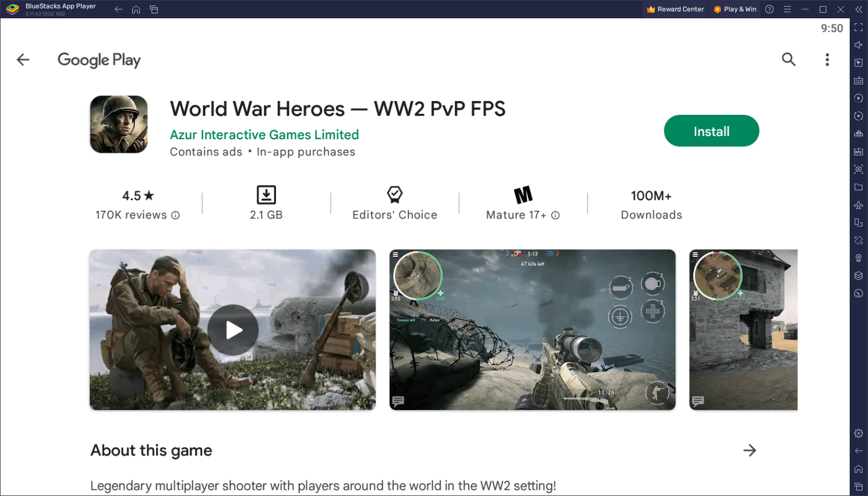Open the sidebar location pin setting
This screenshot has width=868, height=496.
pyautogui.click(x=859, y=258)
